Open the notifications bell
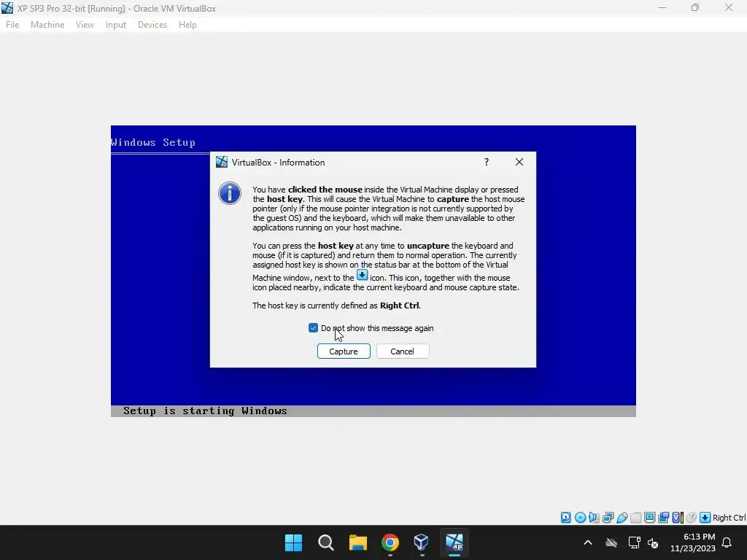The width and height of the screenshot is (747, 560). tap(727, 542)
